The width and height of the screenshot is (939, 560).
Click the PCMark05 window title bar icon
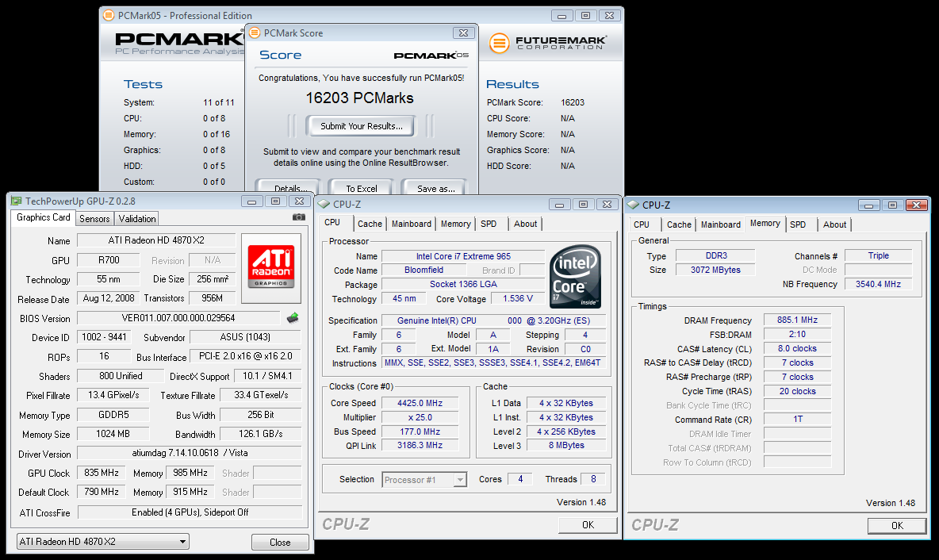coord(109,16)
